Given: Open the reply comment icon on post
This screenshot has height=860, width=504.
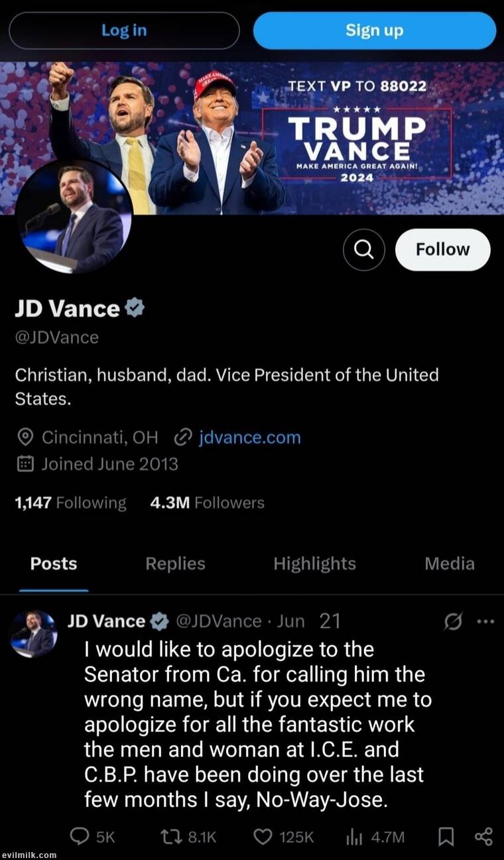Looking at the screenshot, I should (x=80, y=837).
